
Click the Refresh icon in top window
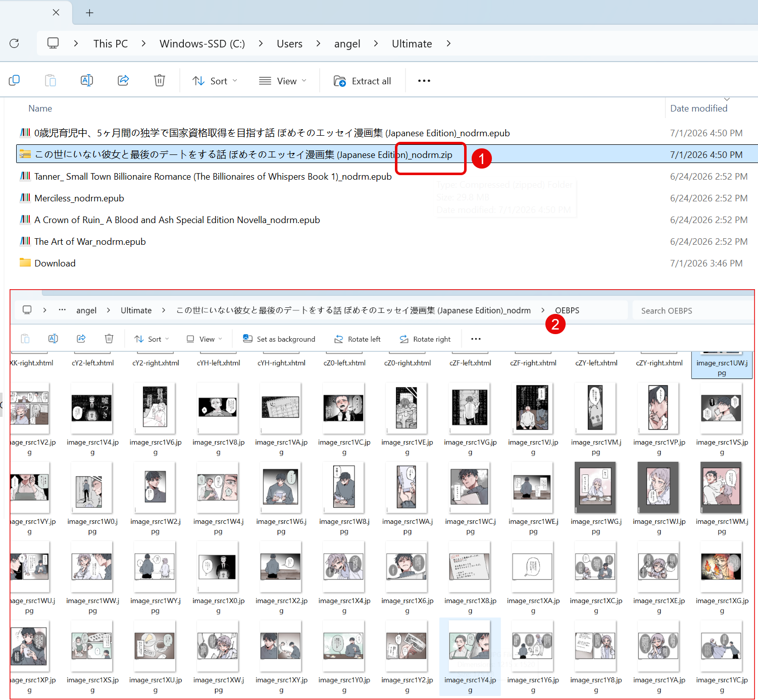point(14,43)
